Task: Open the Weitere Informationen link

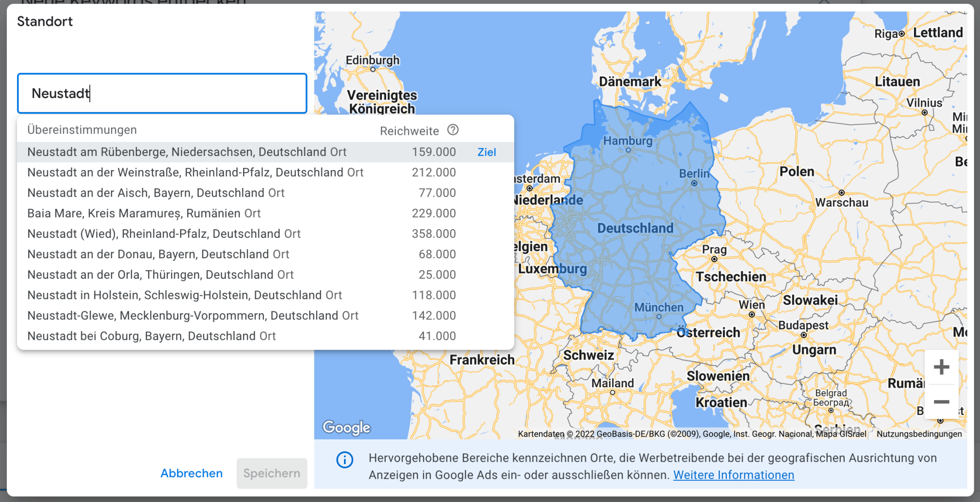Action: tap(734, 475)
